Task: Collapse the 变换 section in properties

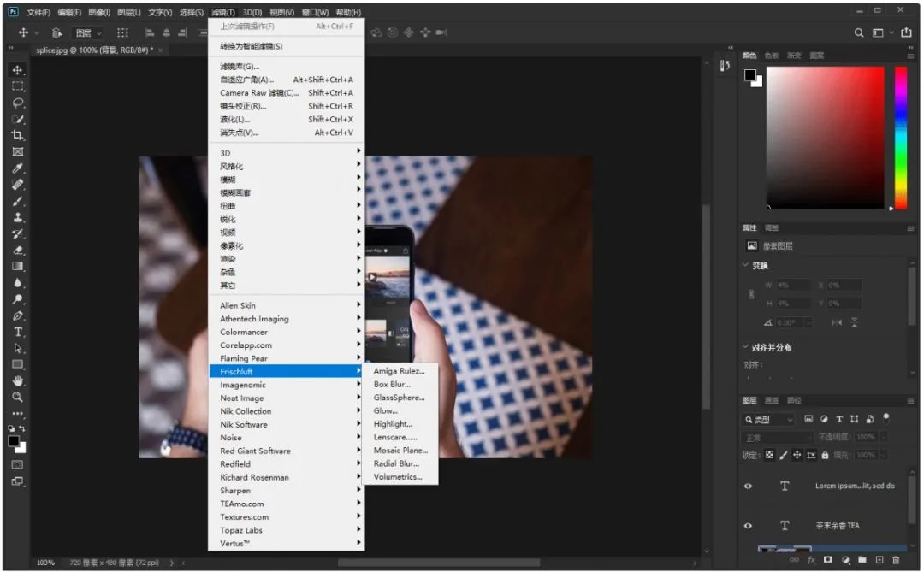Action: (746, 266)
